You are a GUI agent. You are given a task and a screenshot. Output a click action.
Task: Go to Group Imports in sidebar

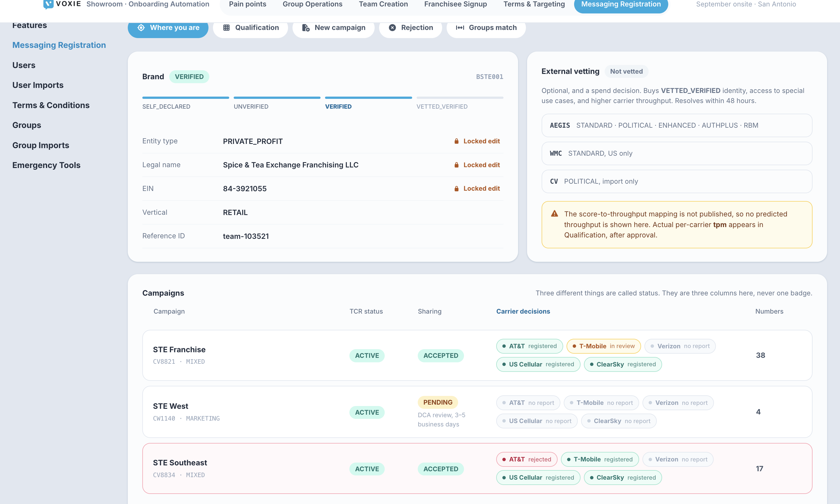click(x=41, y=145)
